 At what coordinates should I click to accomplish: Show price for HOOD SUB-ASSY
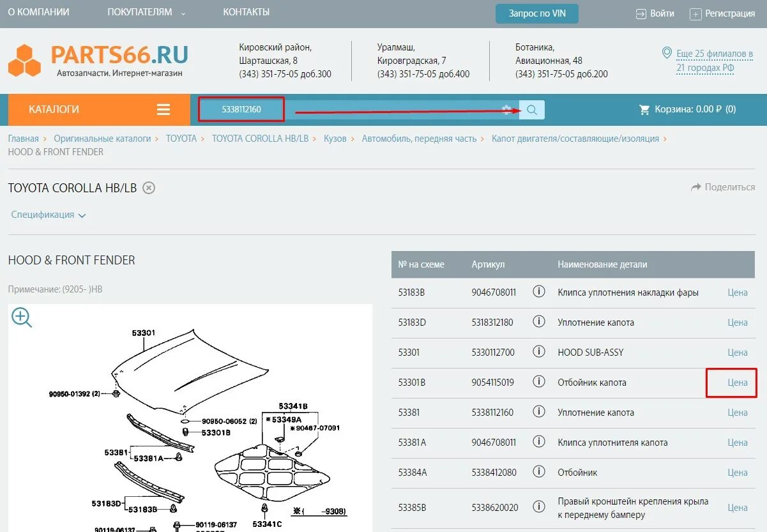point(738,353)
